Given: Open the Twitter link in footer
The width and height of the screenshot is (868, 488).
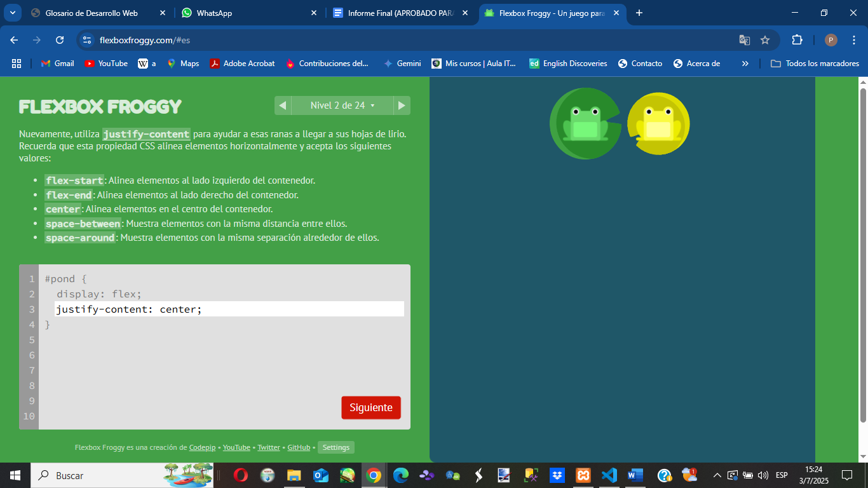Looking at the screenshot, I should tap(269, 447).
